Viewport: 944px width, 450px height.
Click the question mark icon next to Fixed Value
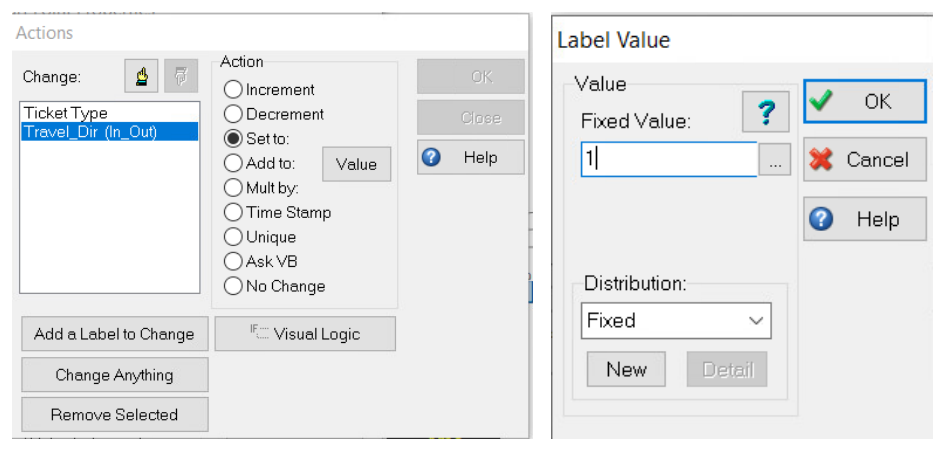click(765, 112)
